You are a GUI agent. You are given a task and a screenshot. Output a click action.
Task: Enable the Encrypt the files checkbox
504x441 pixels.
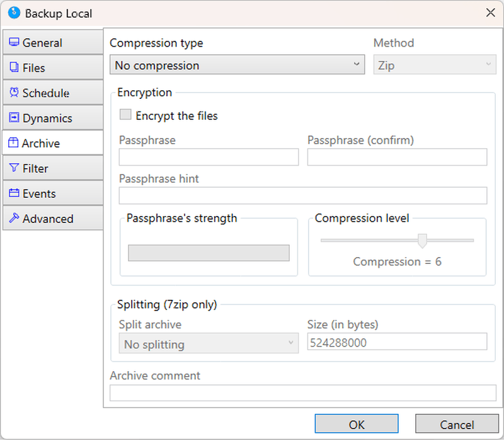coord(125,115)
